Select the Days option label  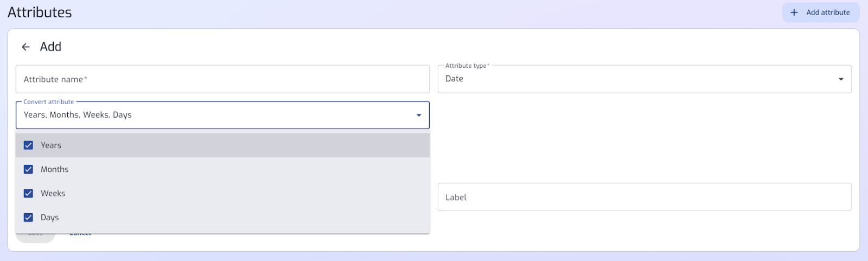pos(50,218)
